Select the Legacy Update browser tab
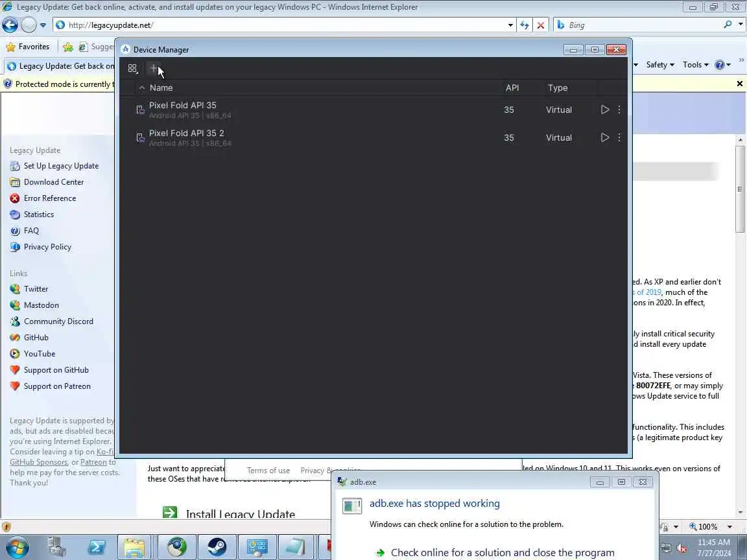 coord(60,66)
